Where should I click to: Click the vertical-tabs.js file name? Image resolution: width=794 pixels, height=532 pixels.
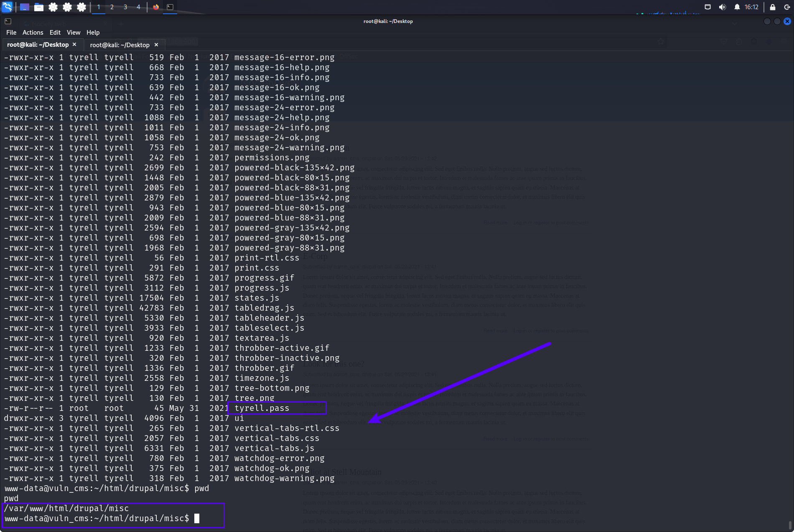pyautogui.click(x=275, y=448)
